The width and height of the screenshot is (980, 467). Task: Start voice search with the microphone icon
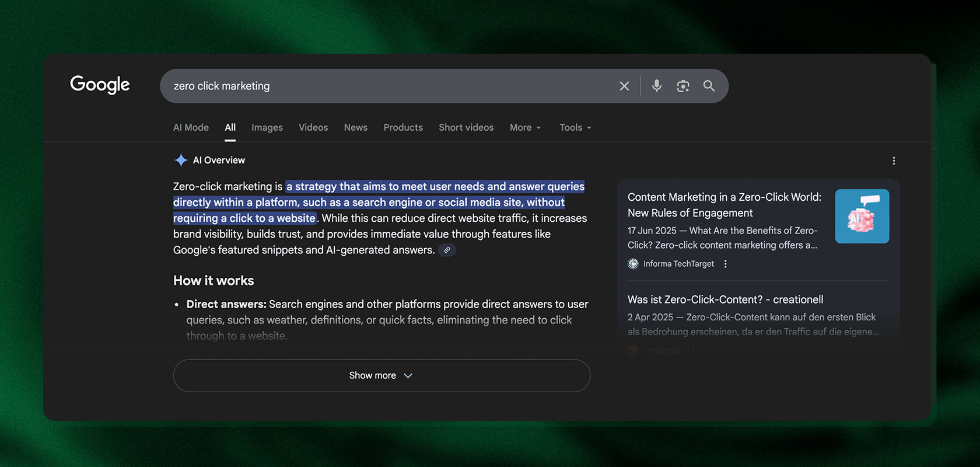(x=657, y=86)
